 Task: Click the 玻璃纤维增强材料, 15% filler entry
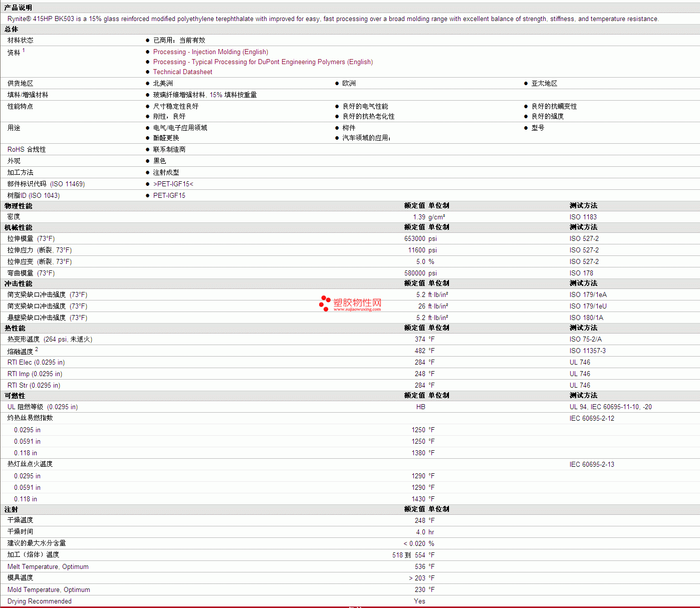point(205,95)
